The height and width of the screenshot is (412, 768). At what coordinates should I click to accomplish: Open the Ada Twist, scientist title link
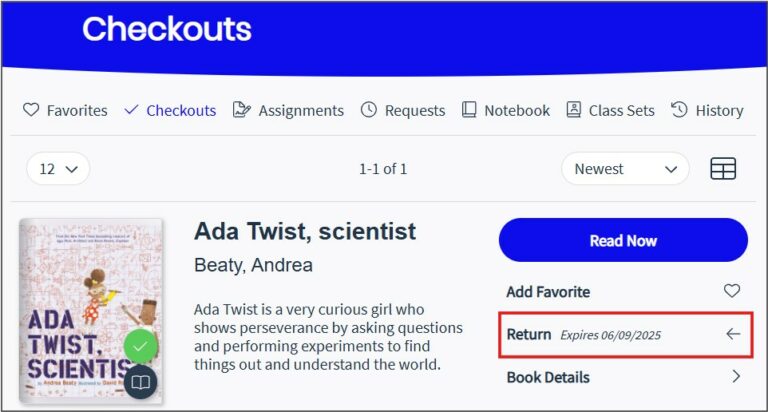coord(304,231)
